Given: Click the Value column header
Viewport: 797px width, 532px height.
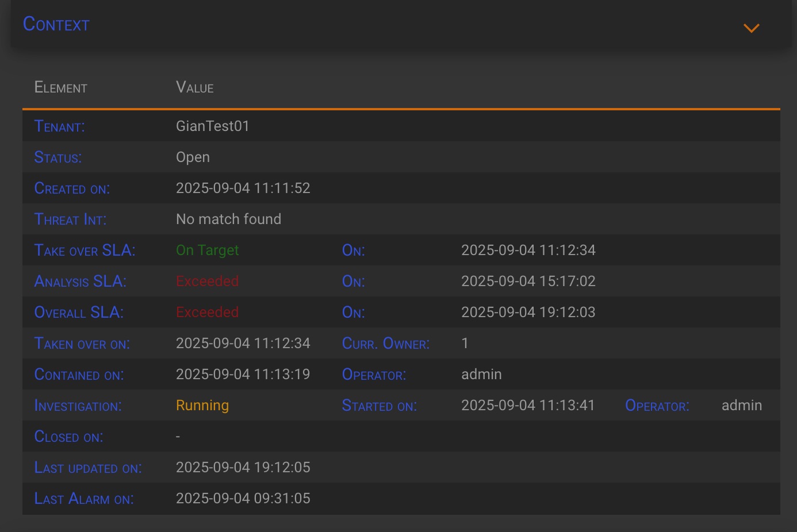Looking at the screenshot, I should coord(195,88).
